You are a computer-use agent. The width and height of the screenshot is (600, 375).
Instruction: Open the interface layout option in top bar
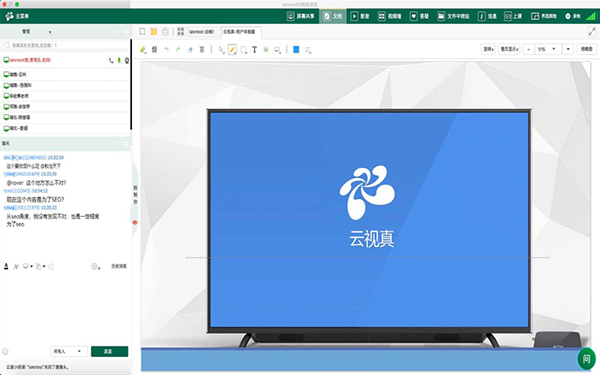click(x=544, y=16)
